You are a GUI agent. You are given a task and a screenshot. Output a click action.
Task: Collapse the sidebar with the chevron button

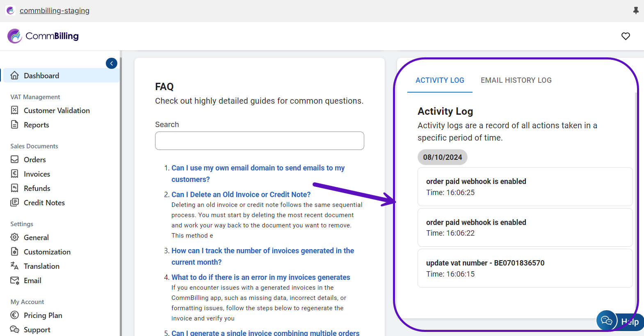tap(112, 64)
